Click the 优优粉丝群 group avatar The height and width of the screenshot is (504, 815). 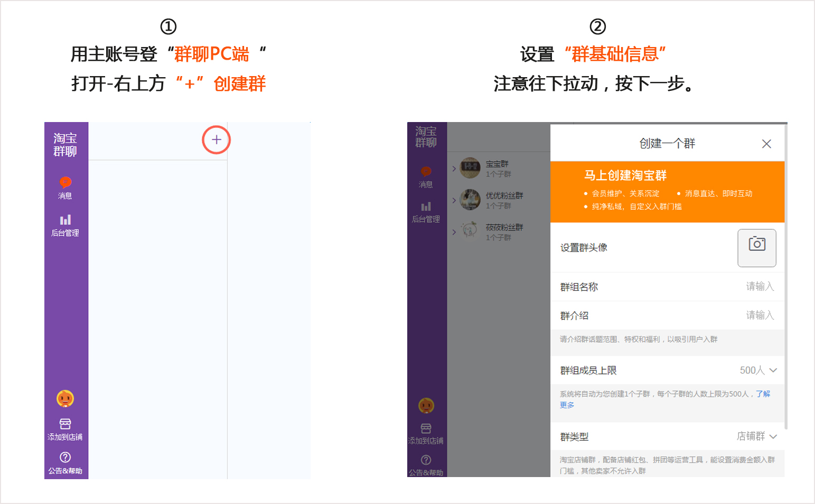pyautogui.click(x=470, y=200)
